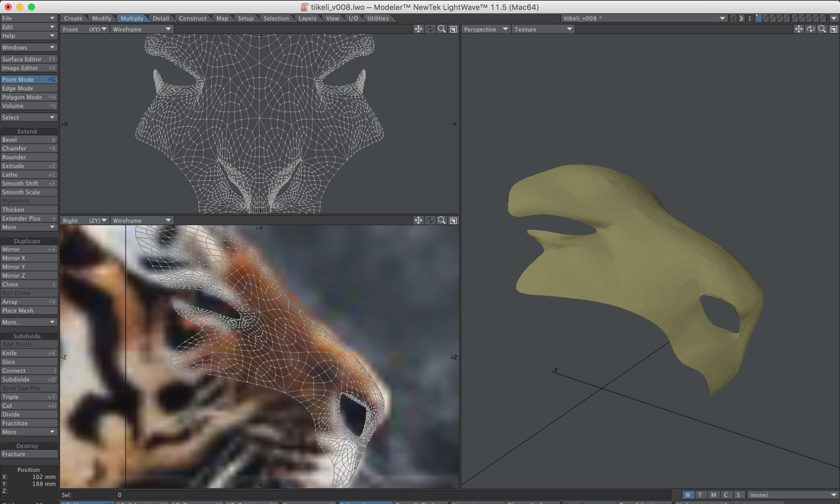The height and width of the screenshot is (504, 840).
Task: Switch to Polygon Mode selection
Action: tap(29, 97)
